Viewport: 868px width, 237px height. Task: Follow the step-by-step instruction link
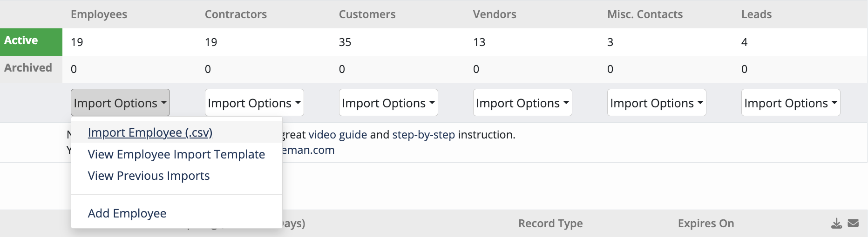[x=423, y=135]
